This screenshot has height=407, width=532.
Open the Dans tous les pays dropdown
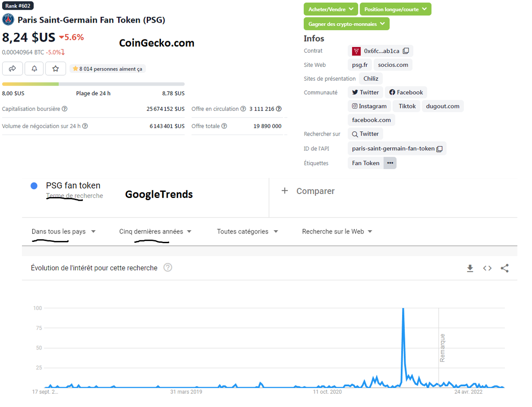tap(64, 232)
